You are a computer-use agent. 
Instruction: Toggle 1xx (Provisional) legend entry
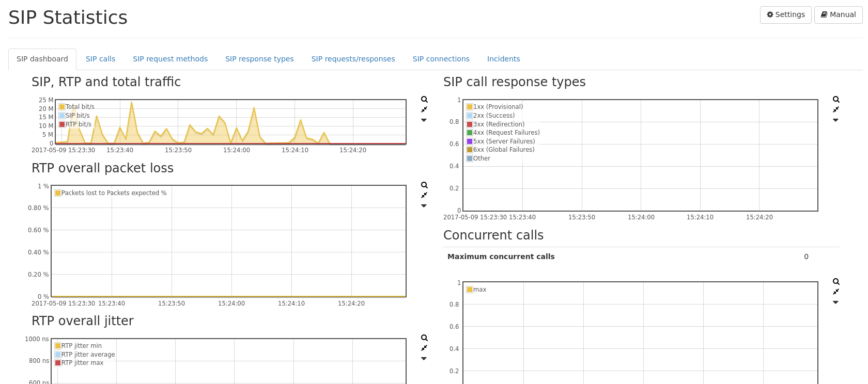(x=494, y=107)
